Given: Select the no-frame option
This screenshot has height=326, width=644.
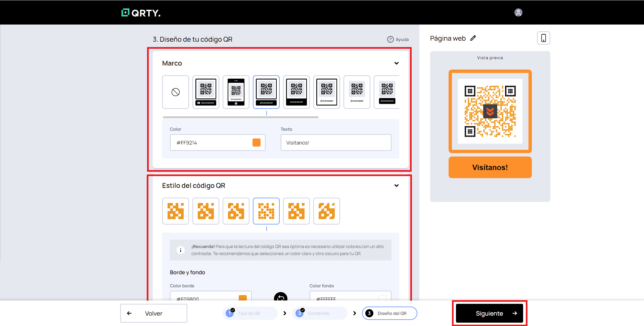Looking at the screenshot, I should click(x=176, y=92).
